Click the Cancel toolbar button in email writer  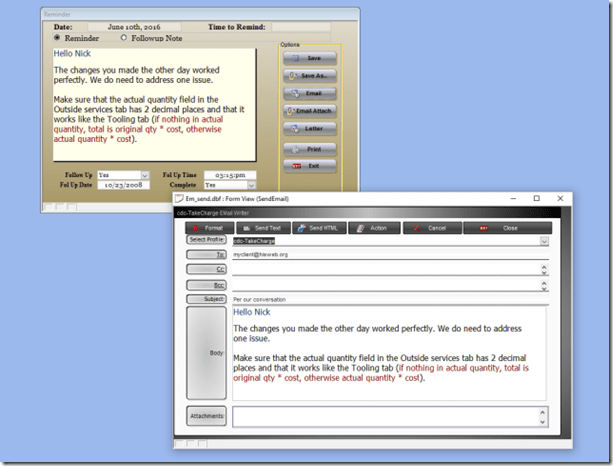pos(432,228)
